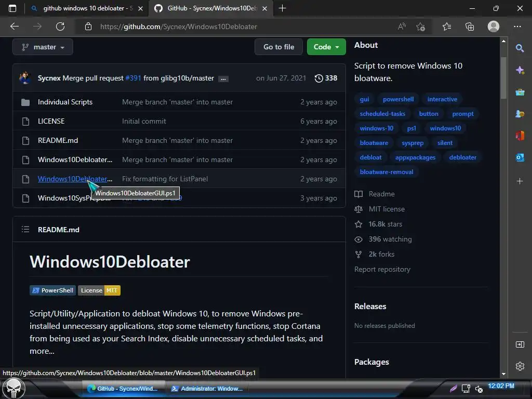Click the Go to file button
Viewport: 532px width, 399px height.
(x=278, y=47)
